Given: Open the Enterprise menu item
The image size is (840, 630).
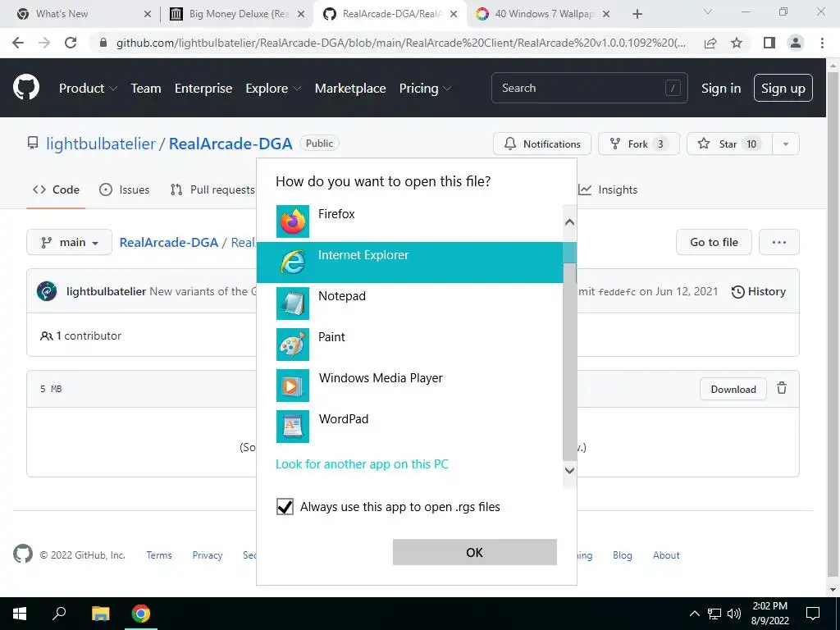Looking at the screenshot, I should (203, 89).
